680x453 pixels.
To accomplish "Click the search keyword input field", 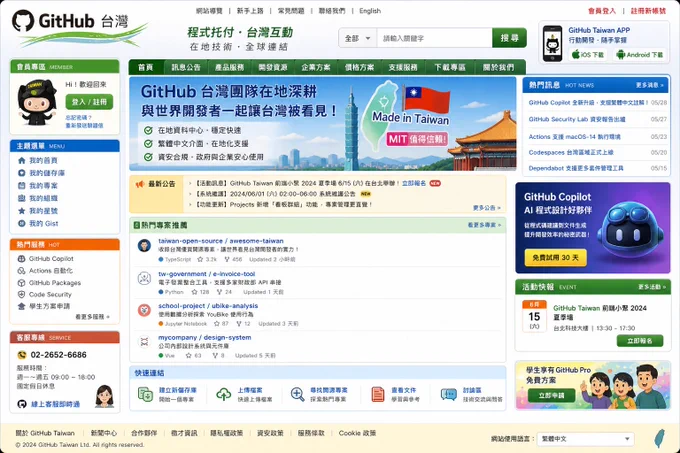I will [x=435, y=38].
